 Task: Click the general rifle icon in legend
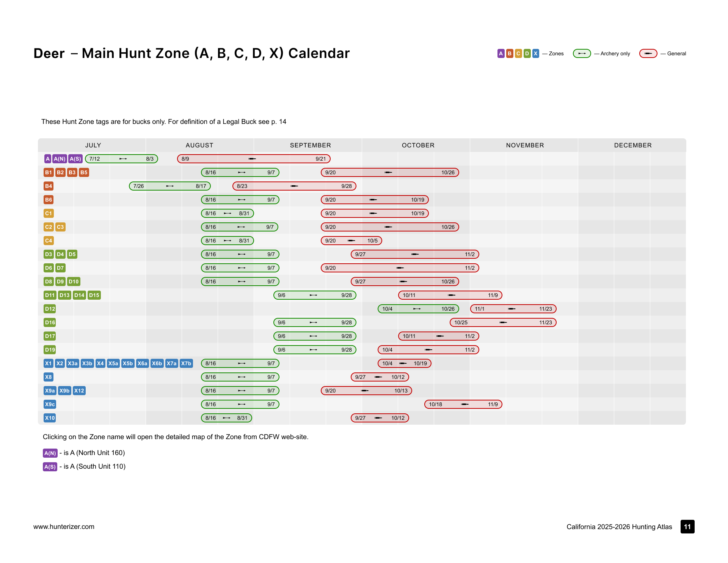(x=648, y=53)
